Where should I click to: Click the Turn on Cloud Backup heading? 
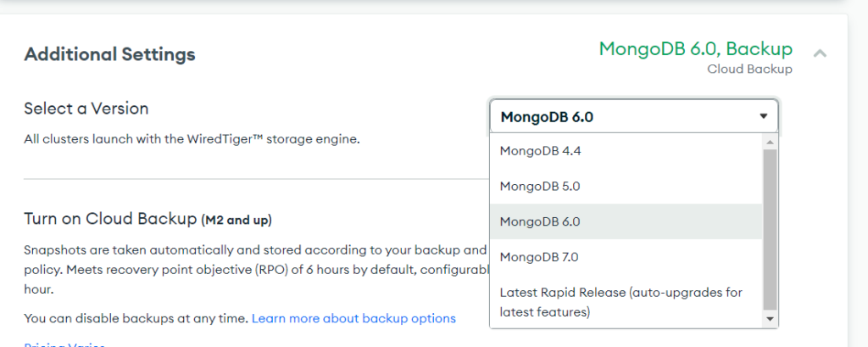147,220
